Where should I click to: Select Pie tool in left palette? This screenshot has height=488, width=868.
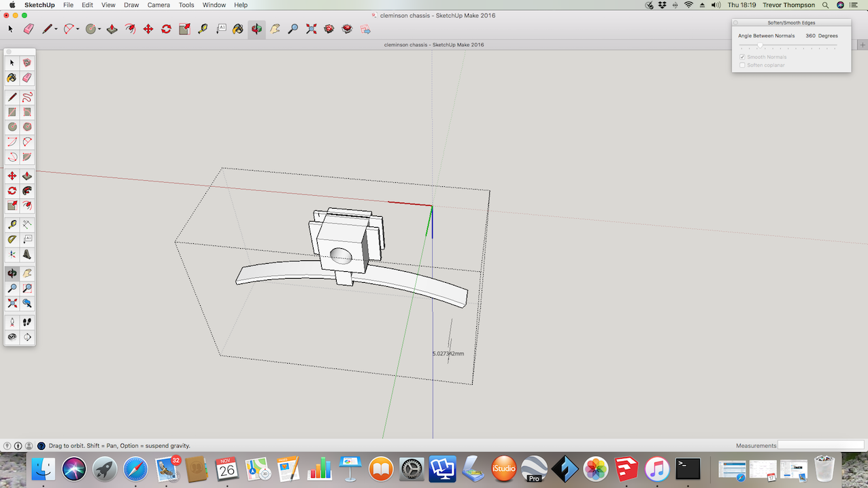[x=27, y=157]
